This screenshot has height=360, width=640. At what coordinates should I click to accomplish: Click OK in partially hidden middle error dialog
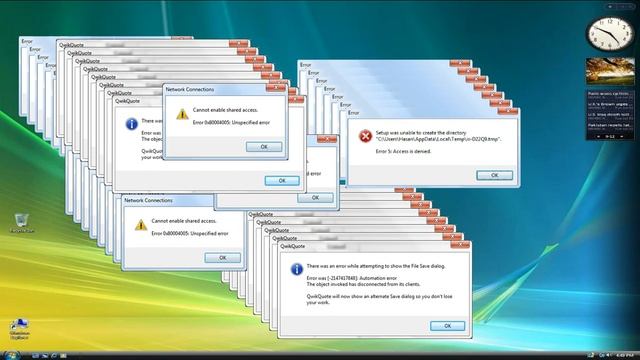[x=315, y=198]
